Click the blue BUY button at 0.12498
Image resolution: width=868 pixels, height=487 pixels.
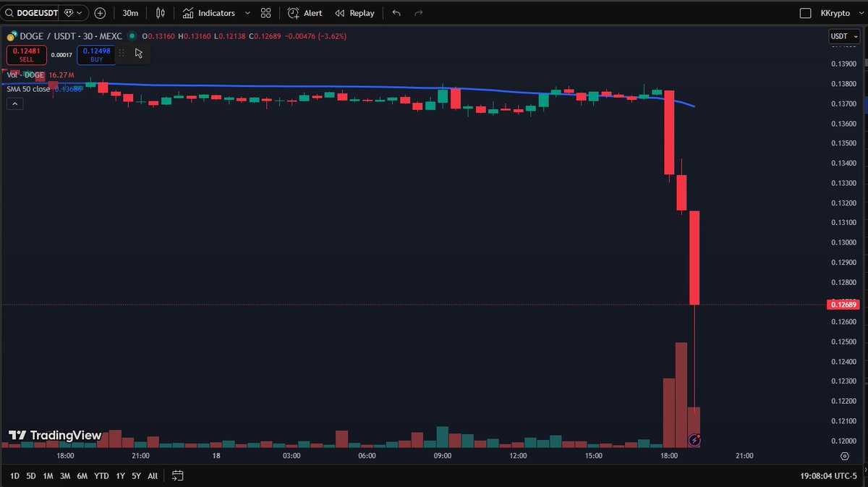tap(95, 54)
